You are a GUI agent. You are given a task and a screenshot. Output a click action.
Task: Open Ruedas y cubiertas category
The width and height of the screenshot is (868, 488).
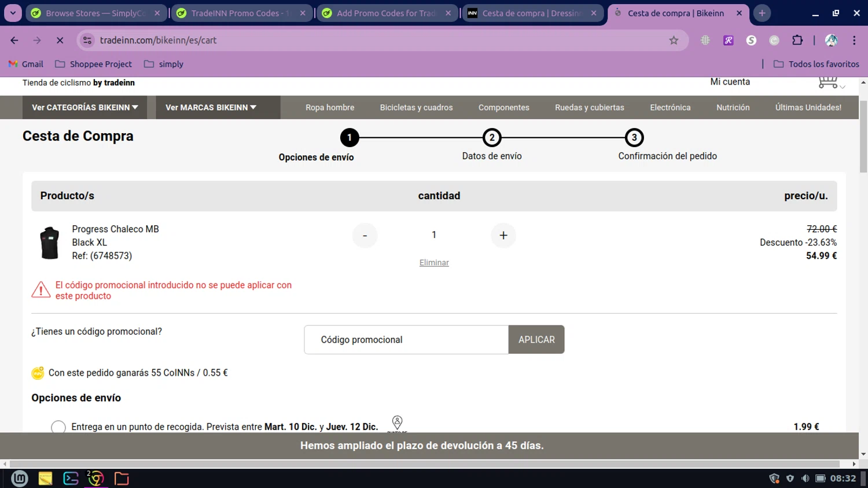point(589,107)
